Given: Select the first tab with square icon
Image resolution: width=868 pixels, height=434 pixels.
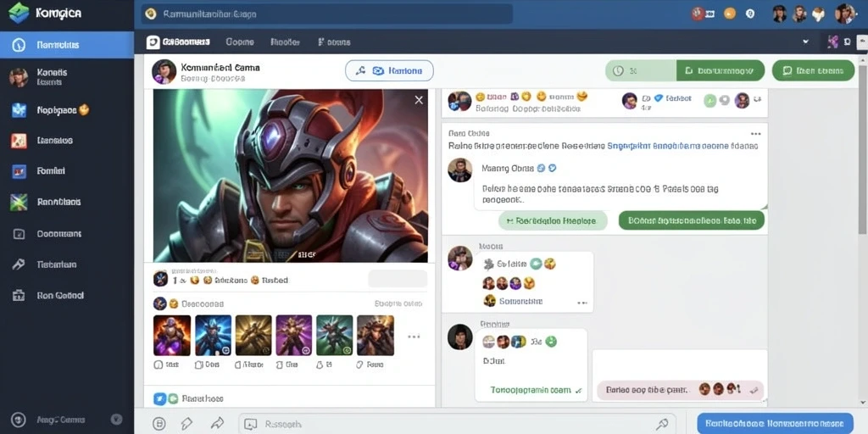Looking at the screenshot, I should (x=178, y=42).
